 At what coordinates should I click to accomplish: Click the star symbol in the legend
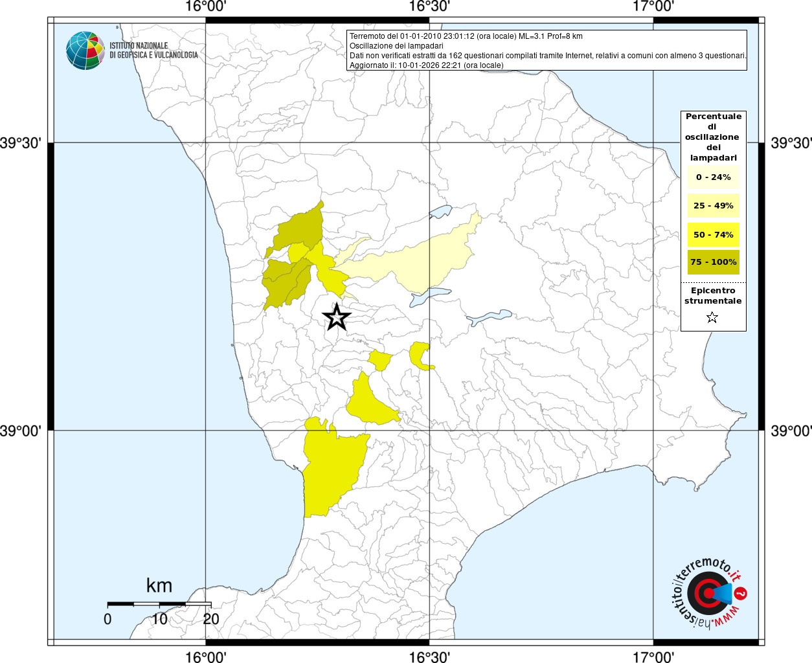tap(712, 317)
